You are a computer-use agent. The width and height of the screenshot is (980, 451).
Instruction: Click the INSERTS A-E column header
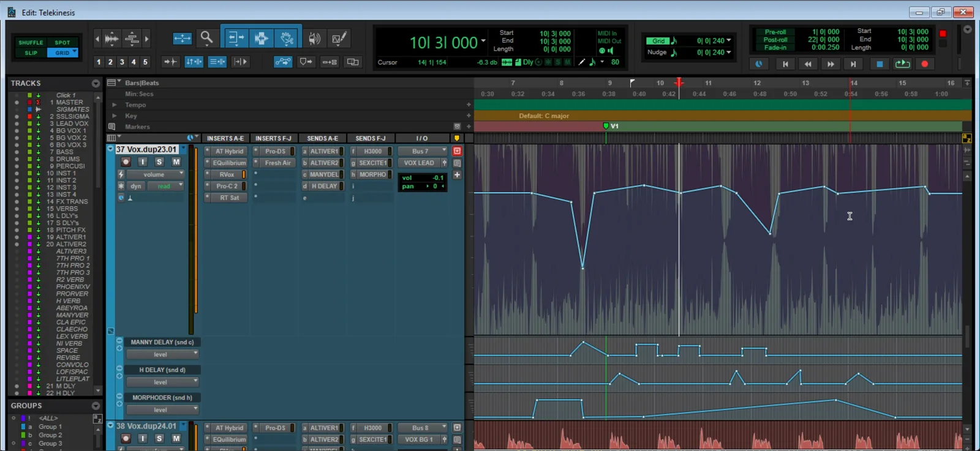225,138
